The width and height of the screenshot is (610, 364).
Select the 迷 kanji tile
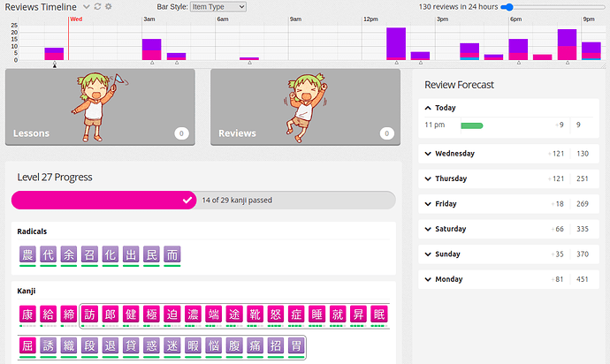coord(172,345)
